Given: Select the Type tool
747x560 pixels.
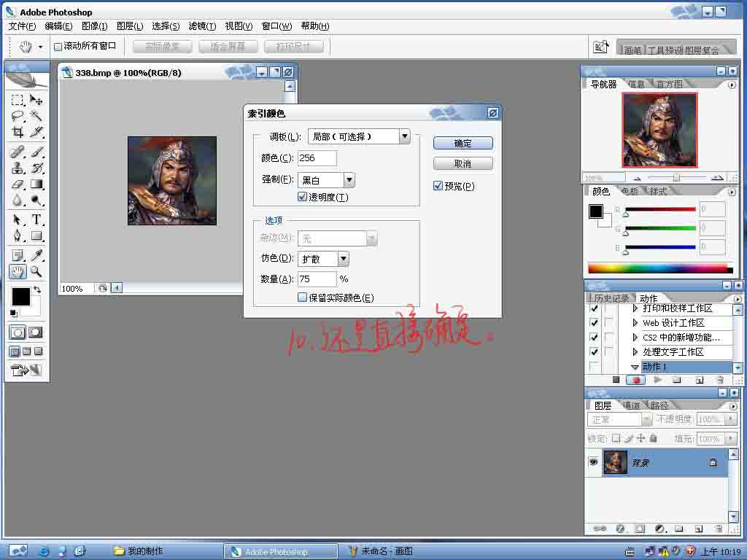Looking at the screenshot, I should pyautogui.click(x=36, y=220).
